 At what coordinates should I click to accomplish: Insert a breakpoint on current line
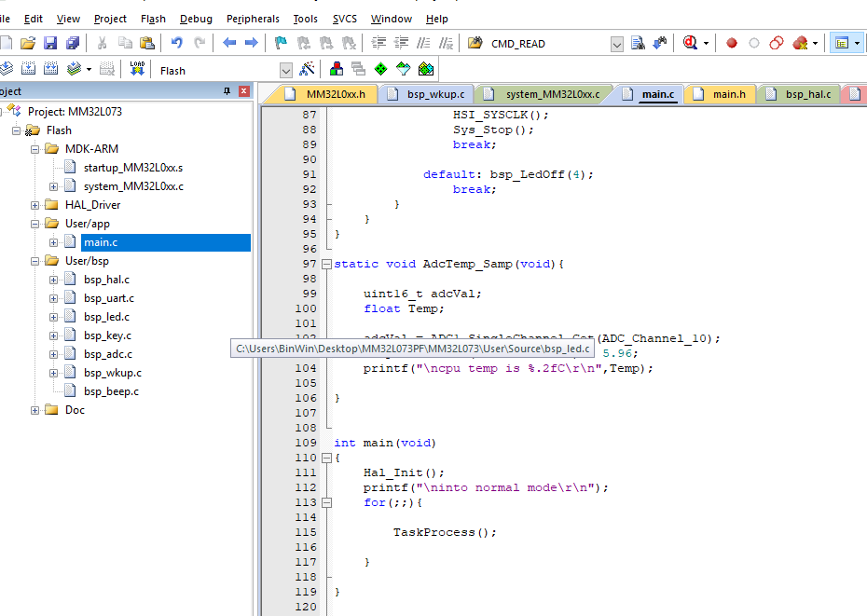[x=731, y=43]
